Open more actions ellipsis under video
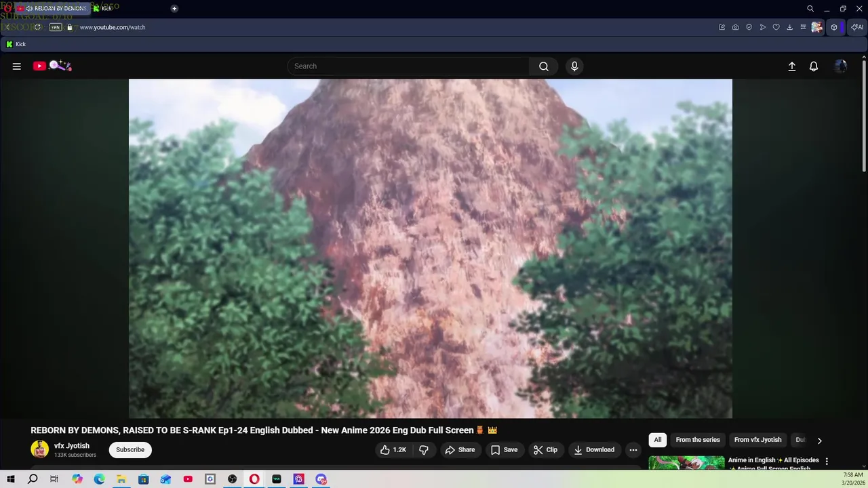 pos(633,450)
